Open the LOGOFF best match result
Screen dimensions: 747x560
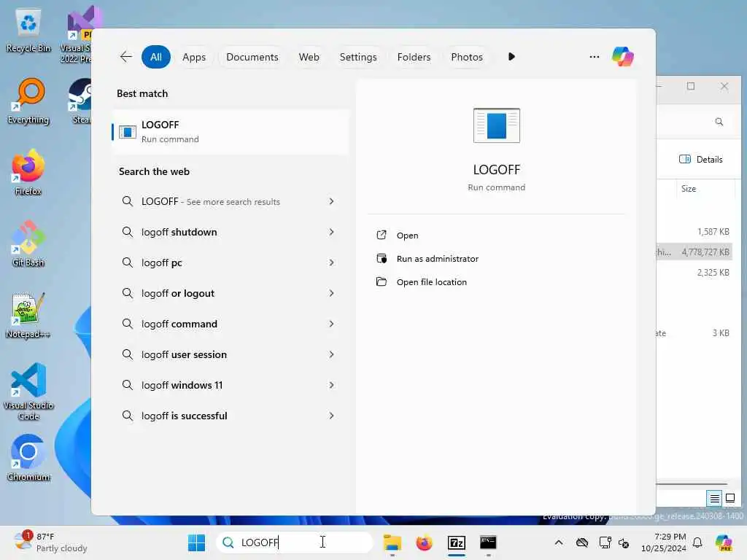click(231, 132)
